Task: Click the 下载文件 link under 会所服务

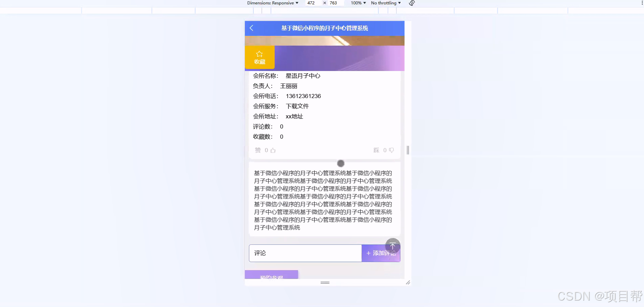Action: pyautogui.click(x=297, y=106)
